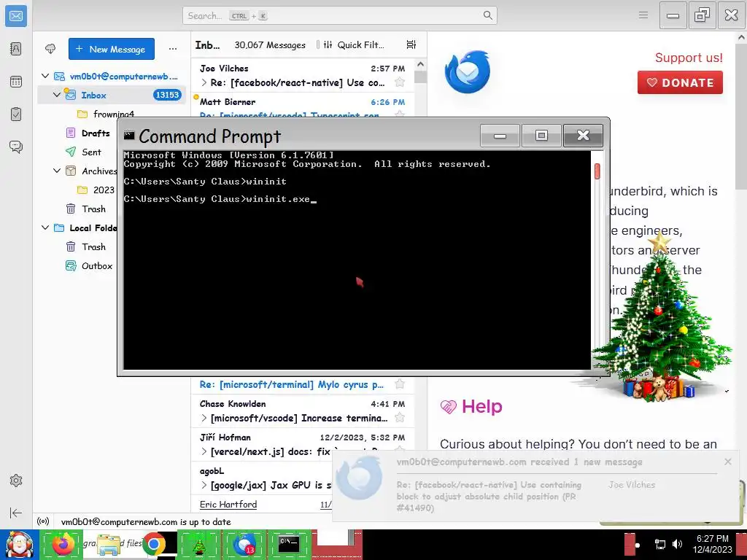Select the frowning4 subfolder
Image resolution: width=747 pixels, height=560 pixels.
(x=113, y=114)
